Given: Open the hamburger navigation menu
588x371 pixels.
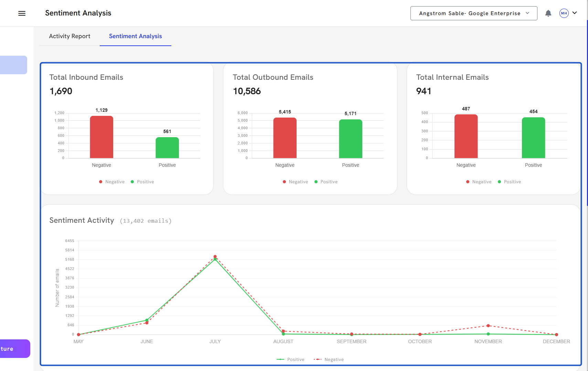Looking at the screenshot, I should coord(22,13).
